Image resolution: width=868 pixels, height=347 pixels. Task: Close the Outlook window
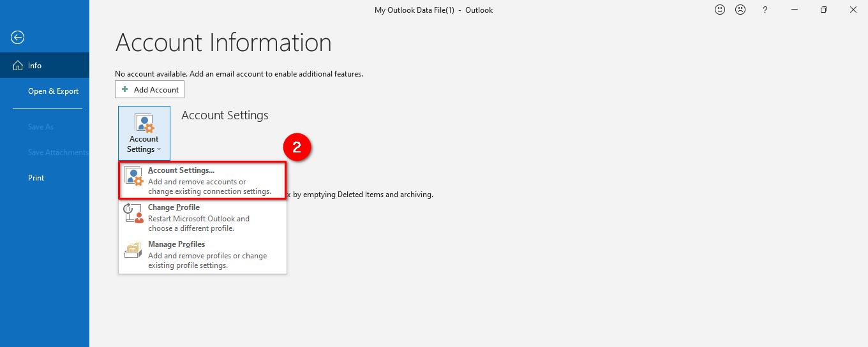[x=853, y=10]
